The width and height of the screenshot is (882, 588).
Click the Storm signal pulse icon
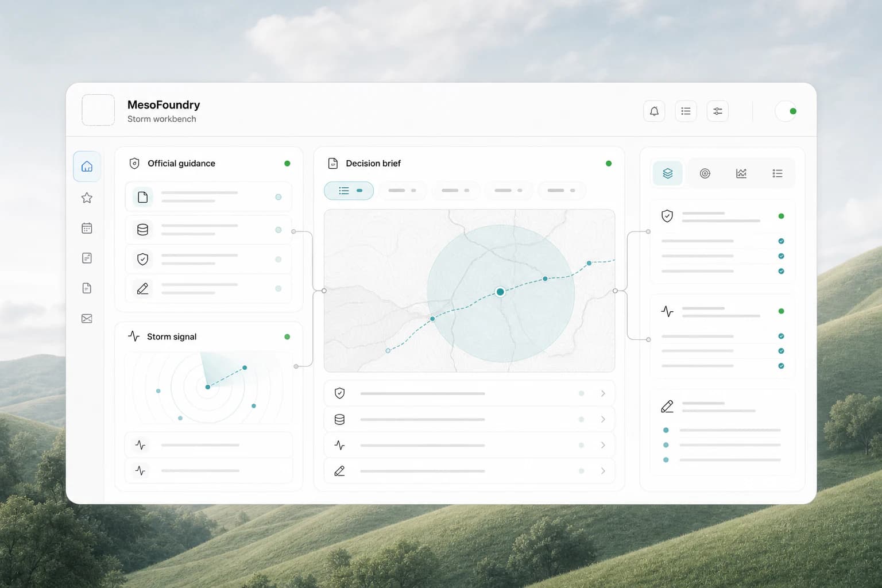tap(134, 336)
